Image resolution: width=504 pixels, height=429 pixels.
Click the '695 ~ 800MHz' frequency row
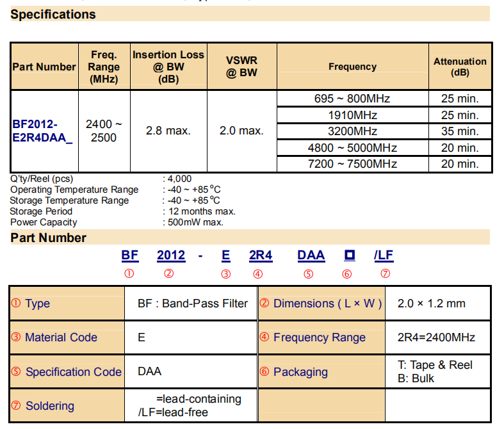pos(352,99)
